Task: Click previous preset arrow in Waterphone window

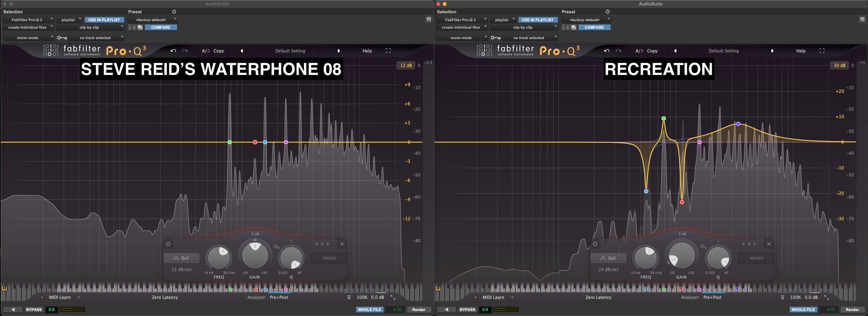Action: [242, 51]
